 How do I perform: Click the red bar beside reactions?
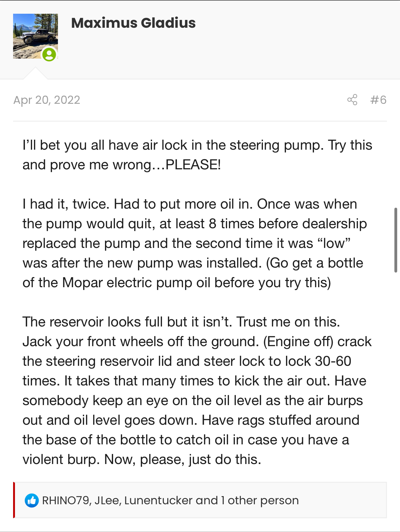[14, 500]
